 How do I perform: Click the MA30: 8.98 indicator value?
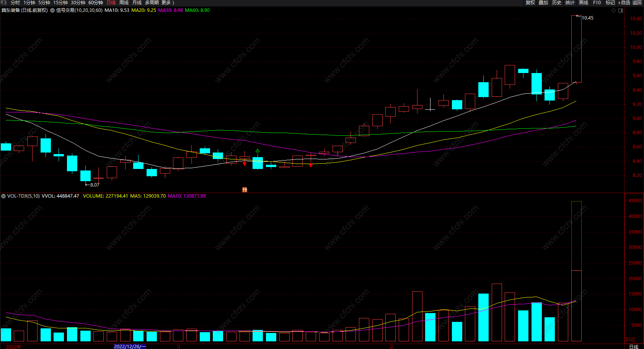point(170,10)
